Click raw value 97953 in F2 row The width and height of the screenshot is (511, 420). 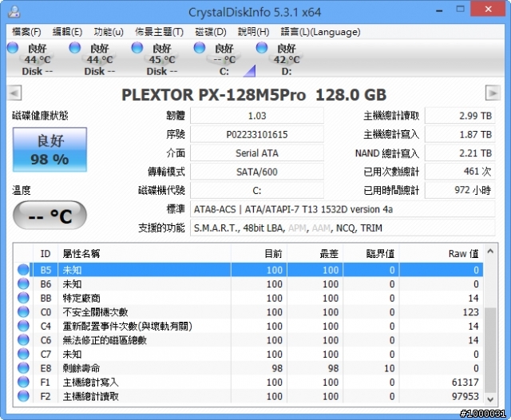pyautogui.click(x=465, y=396)
